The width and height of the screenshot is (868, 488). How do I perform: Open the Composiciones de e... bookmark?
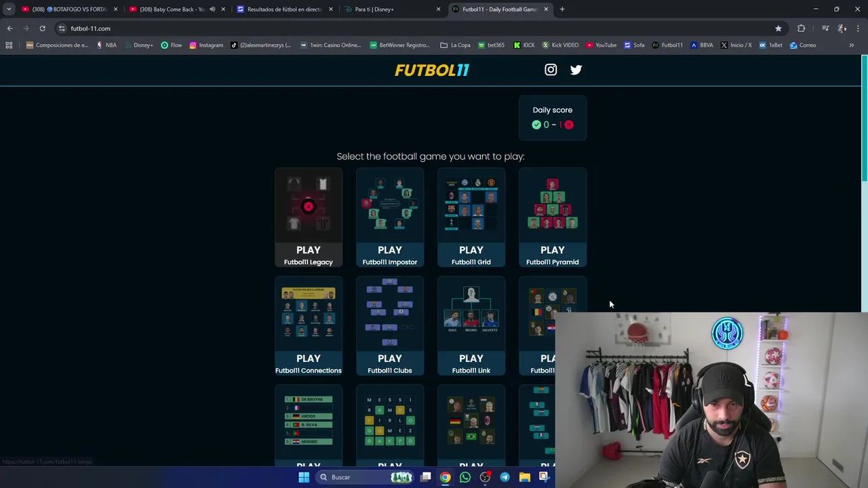[x=58, y=45]
